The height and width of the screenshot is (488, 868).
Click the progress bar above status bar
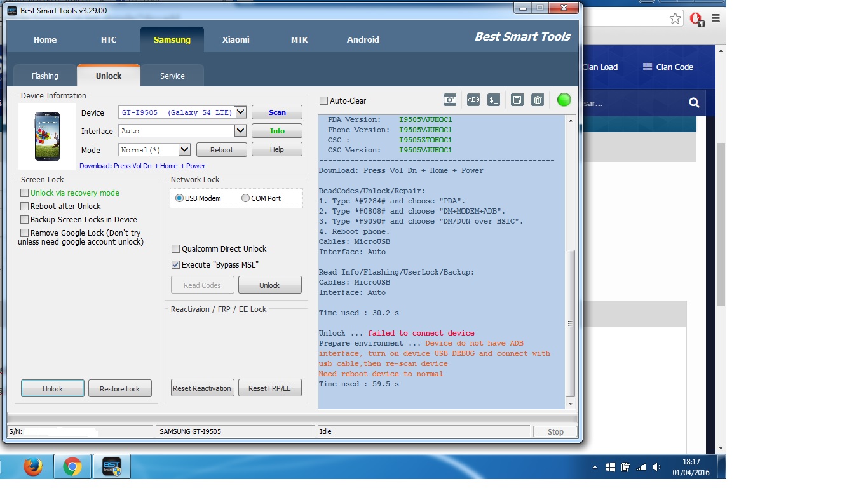(x=292, y=417)
